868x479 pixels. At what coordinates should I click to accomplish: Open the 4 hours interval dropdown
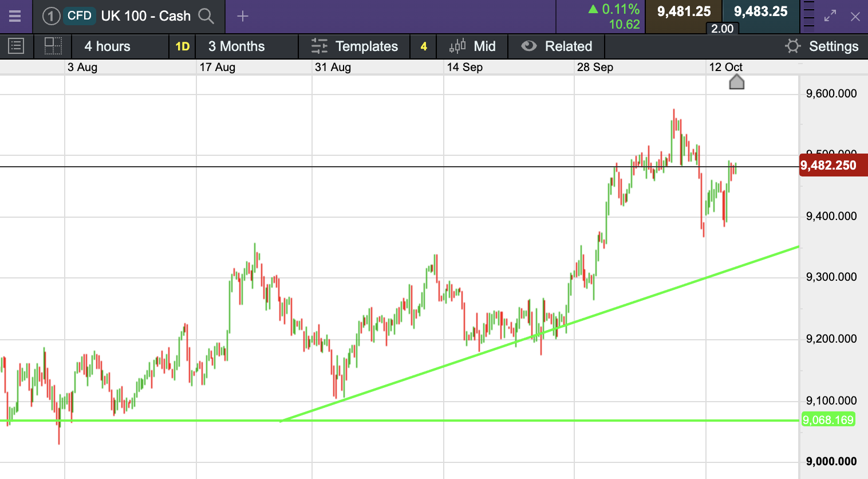point(108,46)
